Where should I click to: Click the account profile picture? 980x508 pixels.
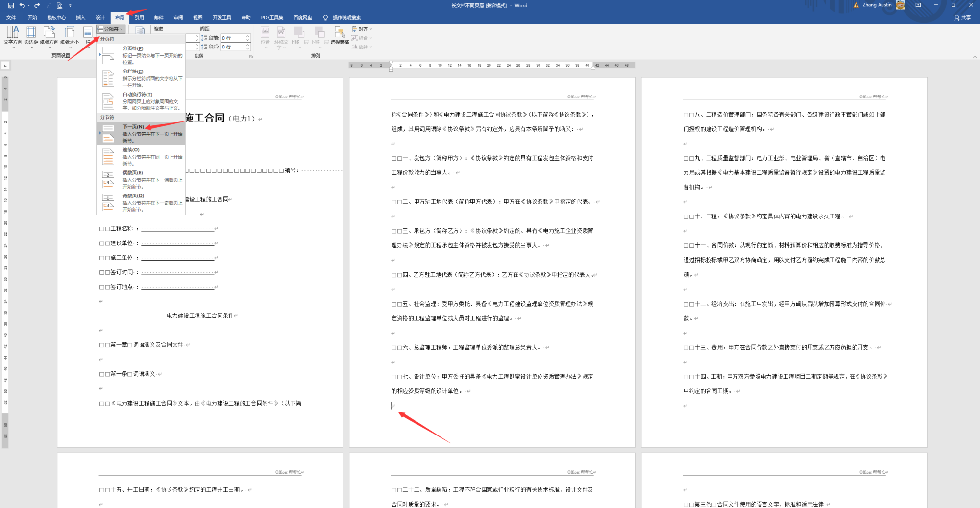click(900, 5)
